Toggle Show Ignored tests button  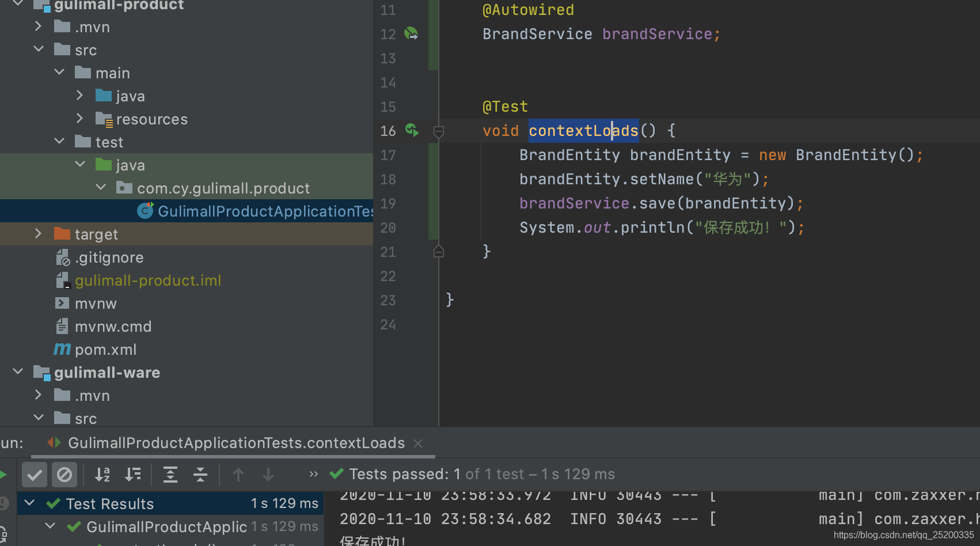(64, 475)
